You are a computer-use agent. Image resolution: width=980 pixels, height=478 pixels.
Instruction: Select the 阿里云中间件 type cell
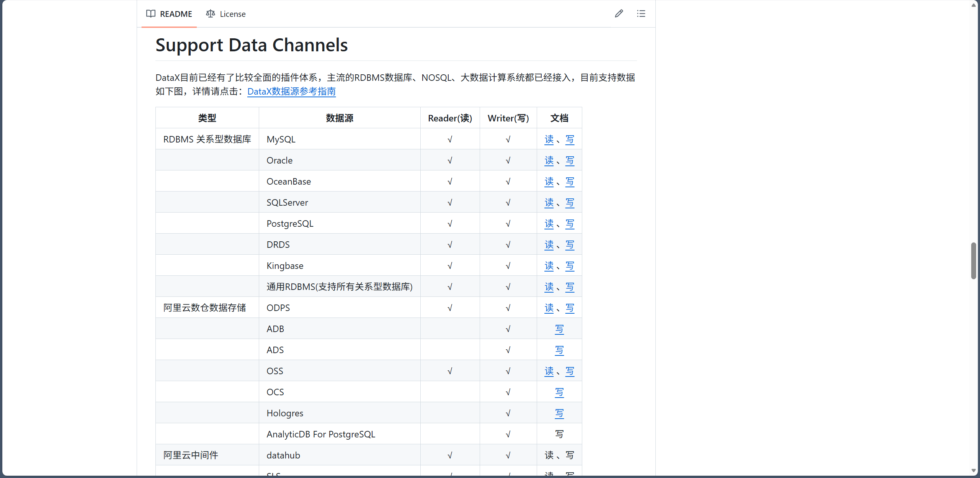coord(207,455)
